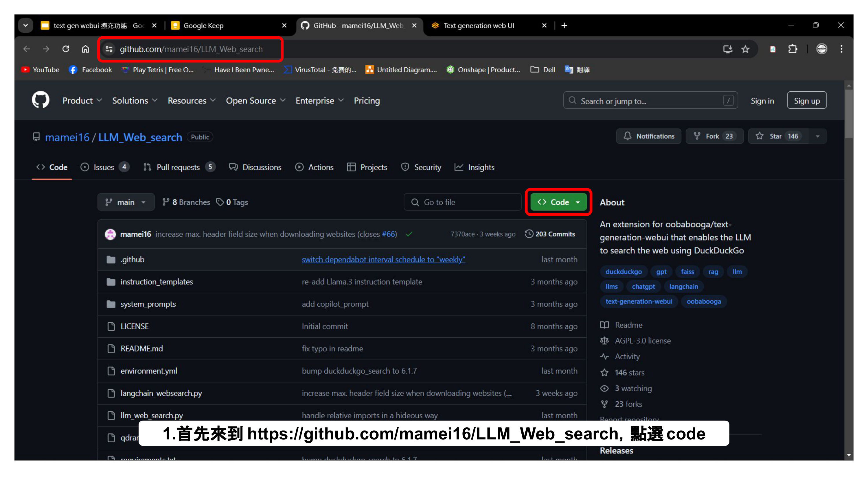Viewport: 868px width, 488px height.
Task: Click the duckduckgo topic tag
Action: [624, 271]
